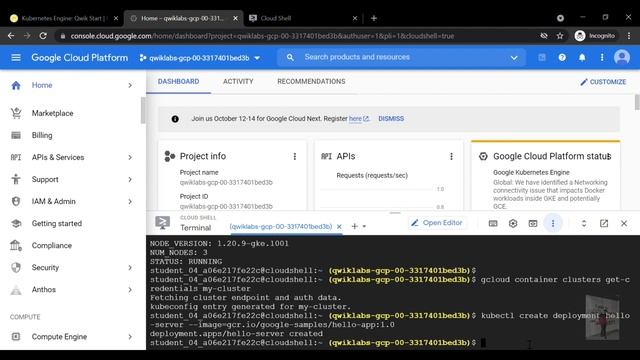Switch to Kubernetes Engine Qwik Start browser tab
The width and height of the screenshot is (640, 360).
point(64,18)
